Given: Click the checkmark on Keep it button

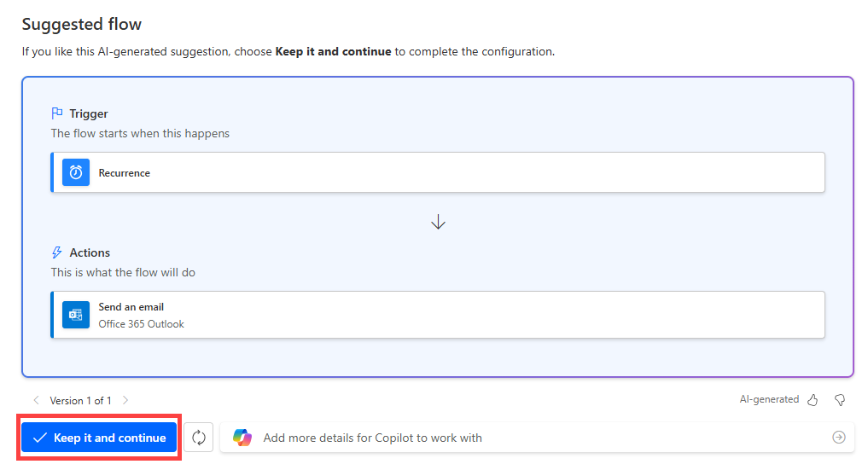Looking at the screenshot, I should click(x=39, y=438).
